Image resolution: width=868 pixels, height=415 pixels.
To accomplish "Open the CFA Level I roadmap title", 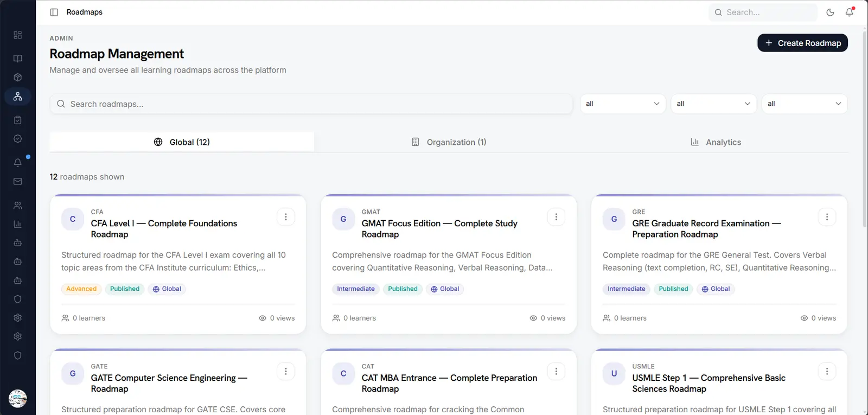I will tap(164, 229).
